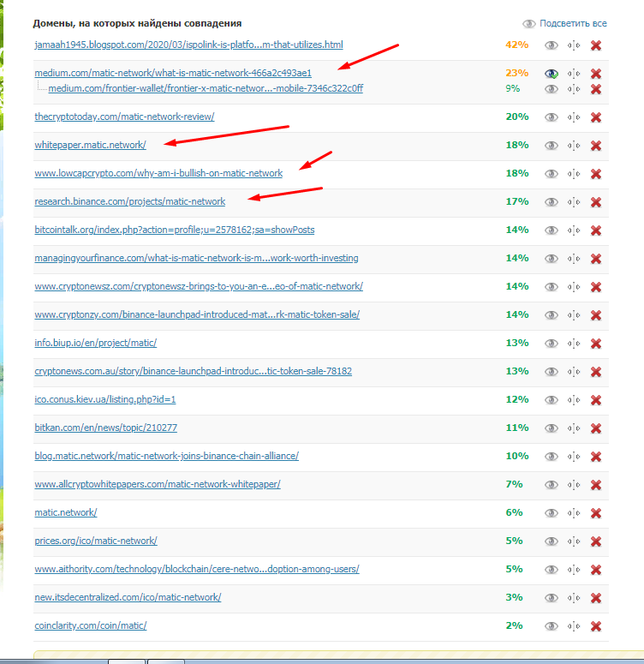Open new.itsdecentralized.com/ico/matic-network/ link
Image resolution: width=644 pixels, height=664 pixels.
128,597
